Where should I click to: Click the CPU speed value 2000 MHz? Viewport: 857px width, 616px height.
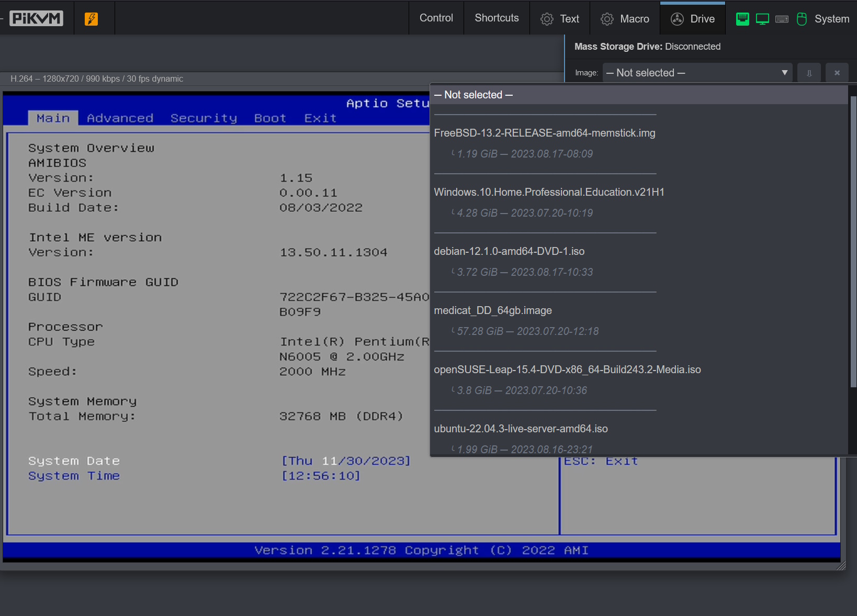(x=312, y=372)
